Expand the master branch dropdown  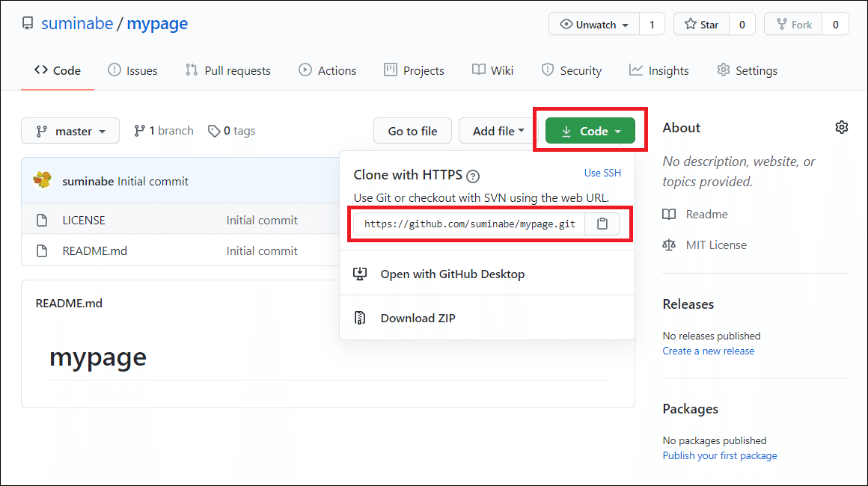pyautogui.click(x=70, y=131)
